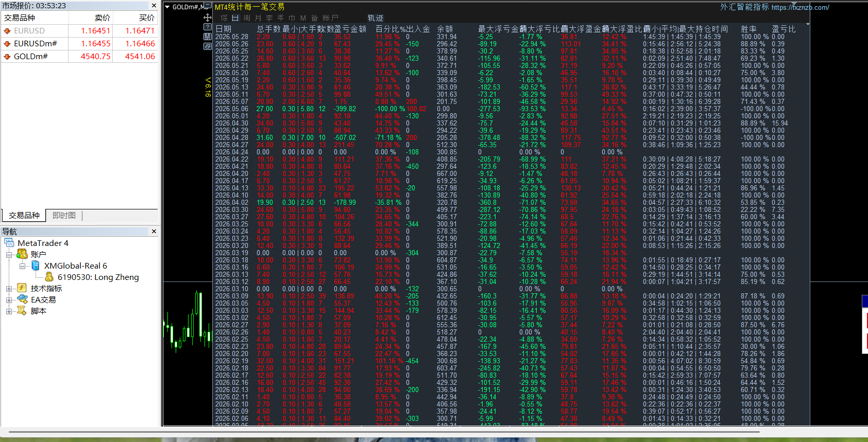Click the 总手数 column header
Screen dimensions: 868x442
268,29
